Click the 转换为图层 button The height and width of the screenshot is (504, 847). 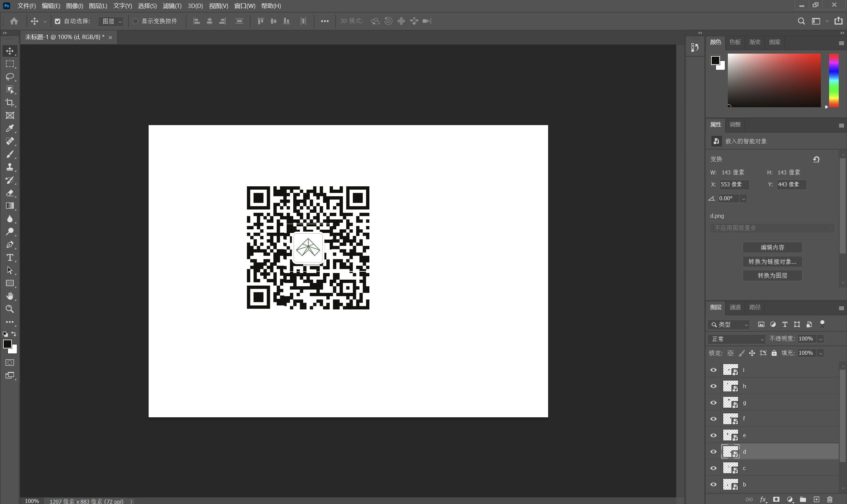(772, 275)
